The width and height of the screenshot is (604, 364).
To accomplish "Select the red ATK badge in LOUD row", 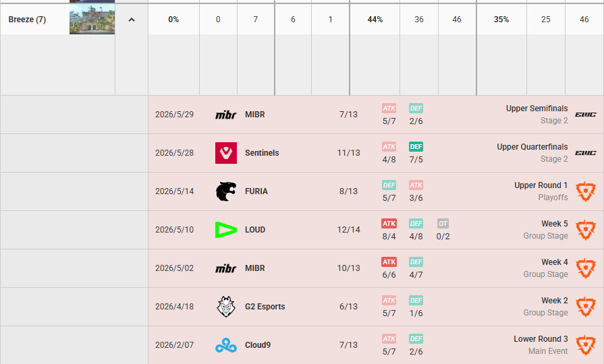I will pyautogui.click(x=389, y=224).
